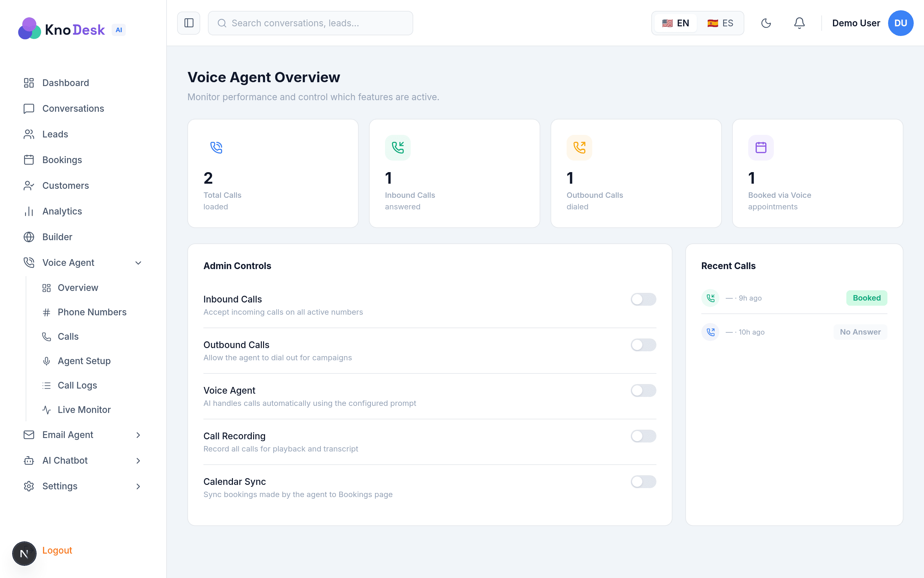The image size is (924, 578).
Task: Click the inbound call icon for the 9h ago call
Action: coord(710,298)
